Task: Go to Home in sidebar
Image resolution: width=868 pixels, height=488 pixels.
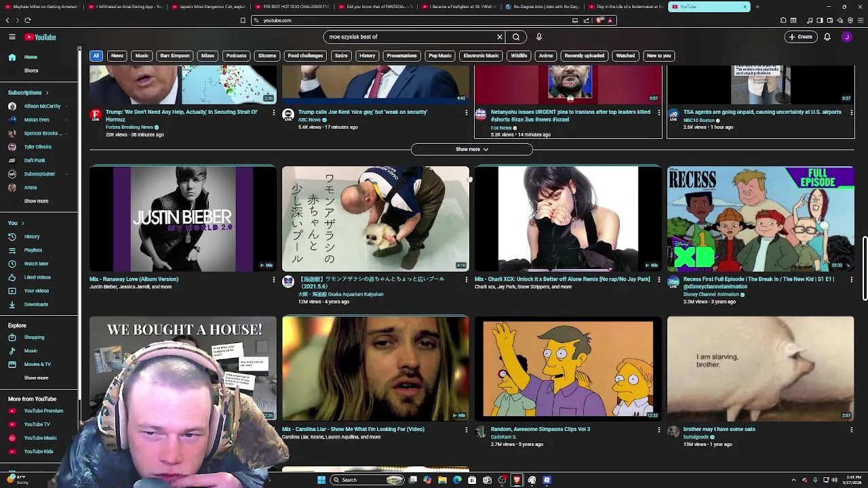Action: (39, 57)
